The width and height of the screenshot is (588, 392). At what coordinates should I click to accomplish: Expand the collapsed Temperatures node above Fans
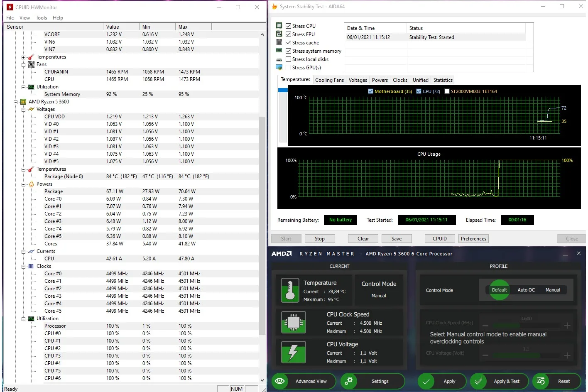pos(23,57)
